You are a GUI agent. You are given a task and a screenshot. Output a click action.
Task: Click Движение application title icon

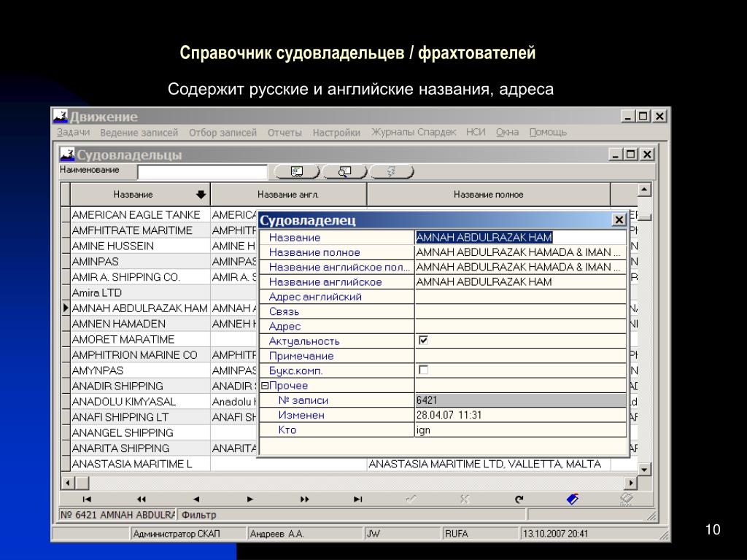point(61,116)
